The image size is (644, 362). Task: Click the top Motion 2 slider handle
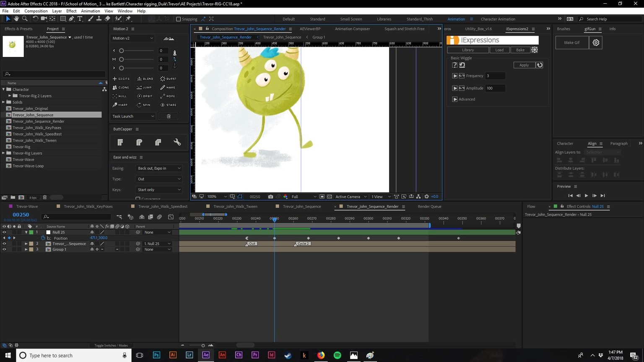121,51
